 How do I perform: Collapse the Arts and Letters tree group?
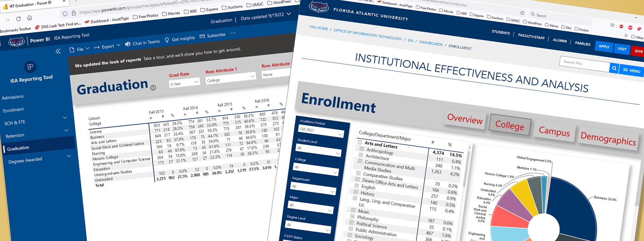point(360,142)
